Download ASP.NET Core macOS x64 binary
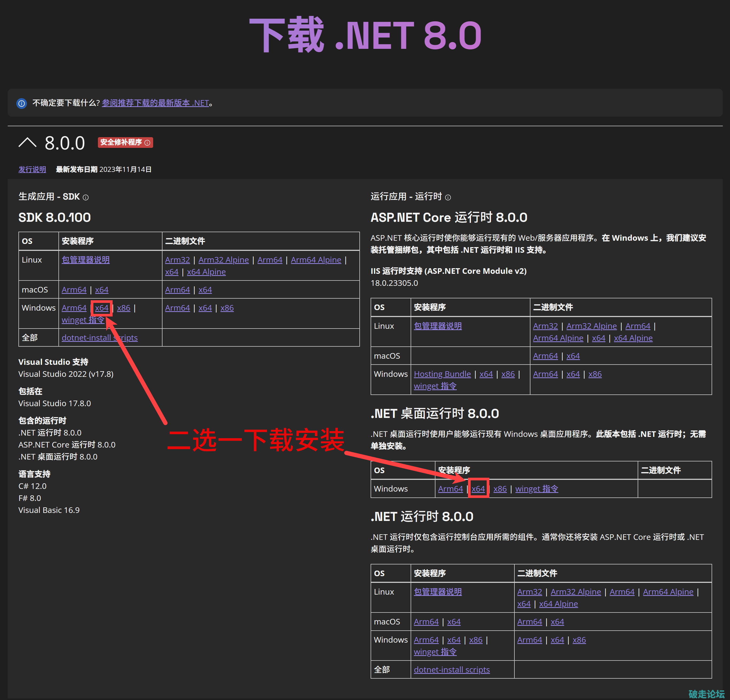The height and width of the screenshot is (700, 730). coord(573,356)
